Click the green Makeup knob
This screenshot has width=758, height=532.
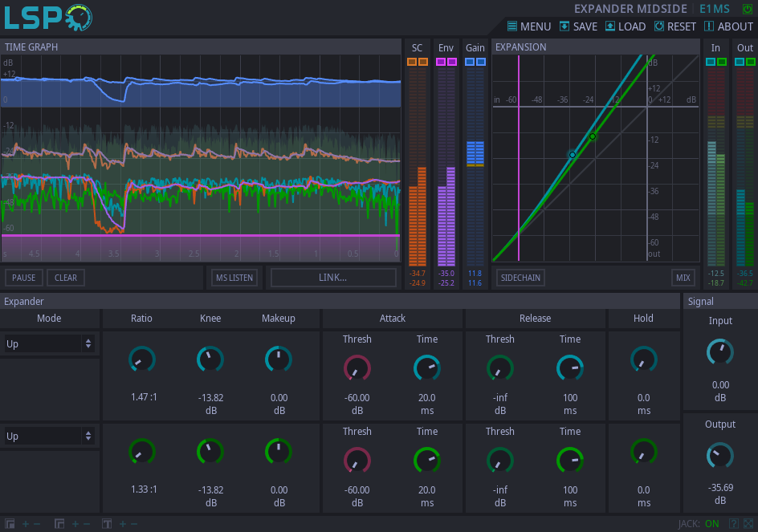click(x=279, y=453)
